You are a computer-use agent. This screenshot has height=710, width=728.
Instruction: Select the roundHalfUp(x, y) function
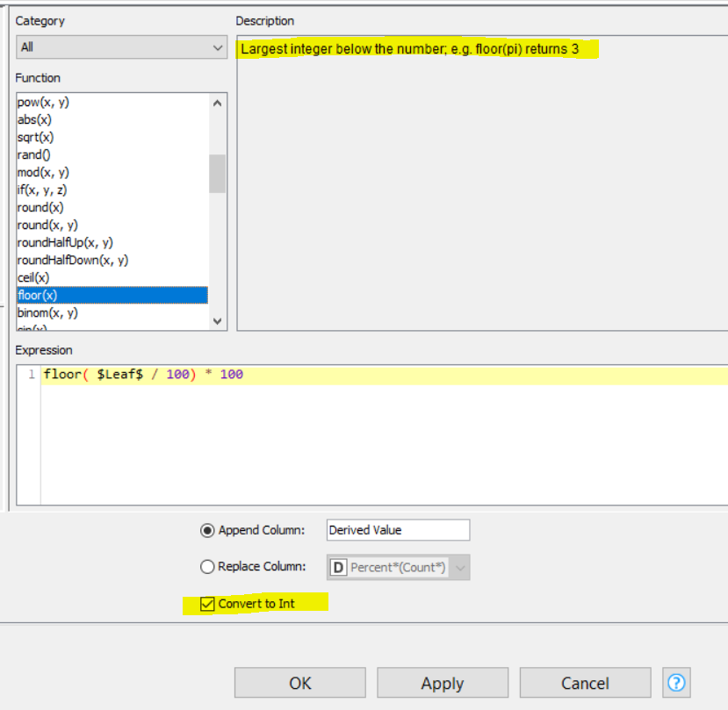(x=61, y=242)
